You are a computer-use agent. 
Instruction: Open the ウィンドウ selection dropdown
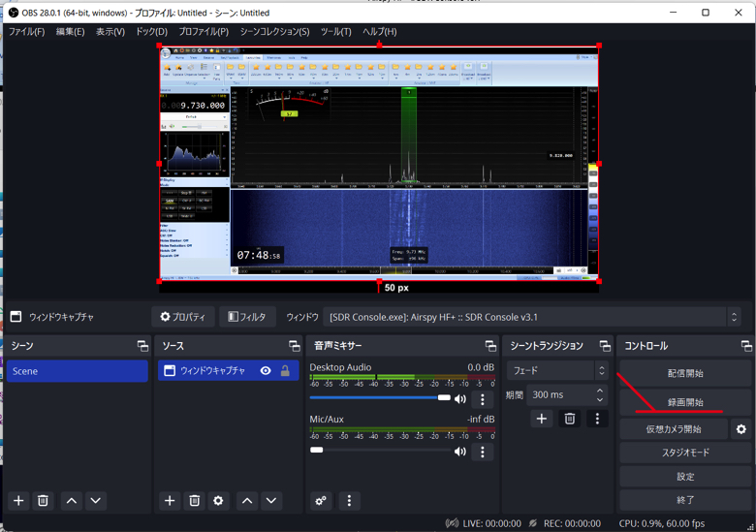pos(532,317)
